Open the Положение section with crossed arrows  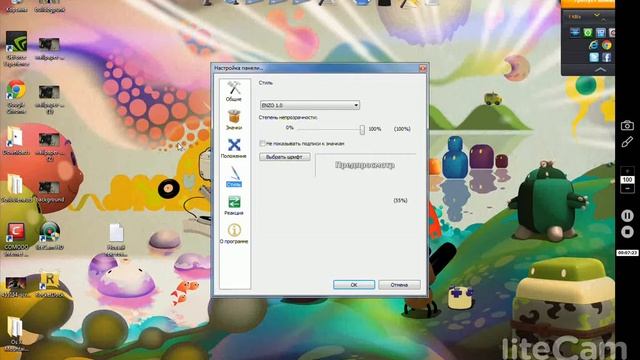pyautogui.click(x=234, y=148)
